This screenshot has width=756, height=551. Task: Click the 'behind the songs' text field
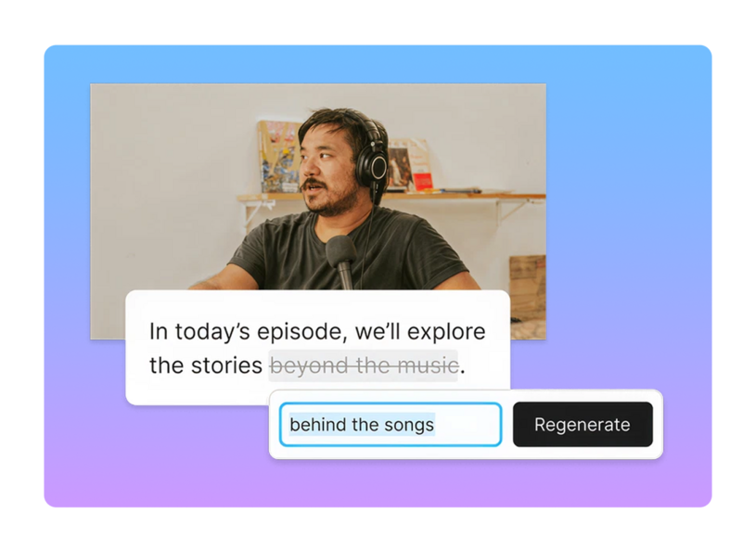[390, 425]
